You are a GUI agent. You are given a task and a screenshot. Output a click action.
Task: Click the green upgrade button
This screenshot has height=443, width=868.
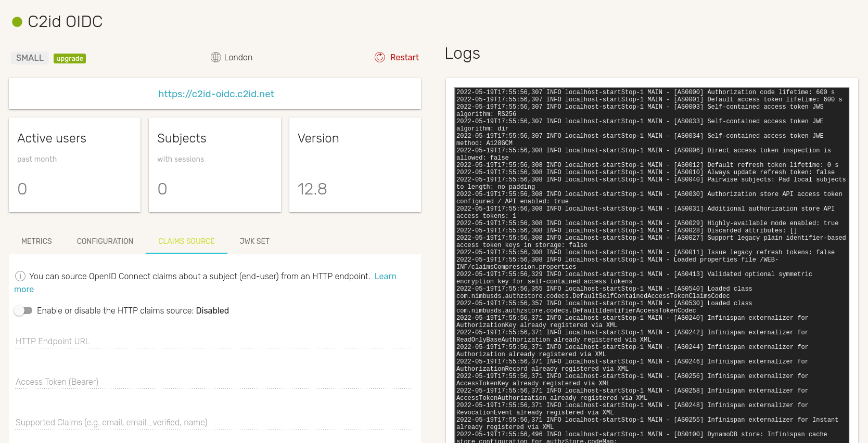[70, 58]
